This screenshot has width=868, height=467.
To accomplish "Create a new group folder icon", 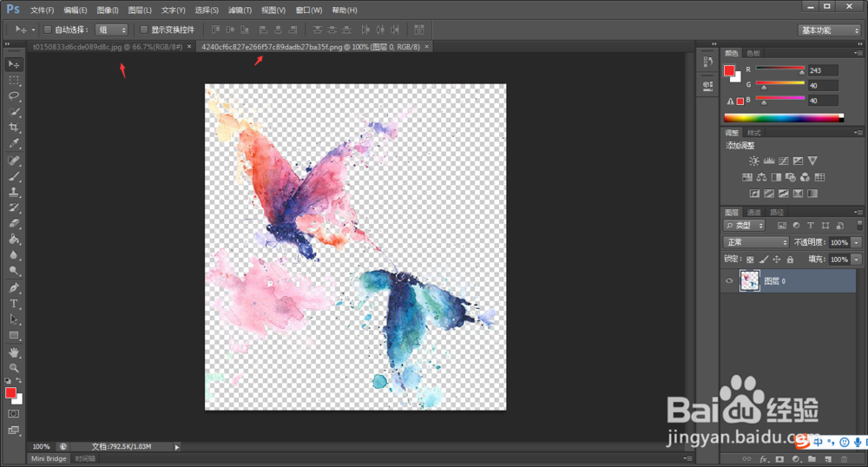I will tap(812, 458).
